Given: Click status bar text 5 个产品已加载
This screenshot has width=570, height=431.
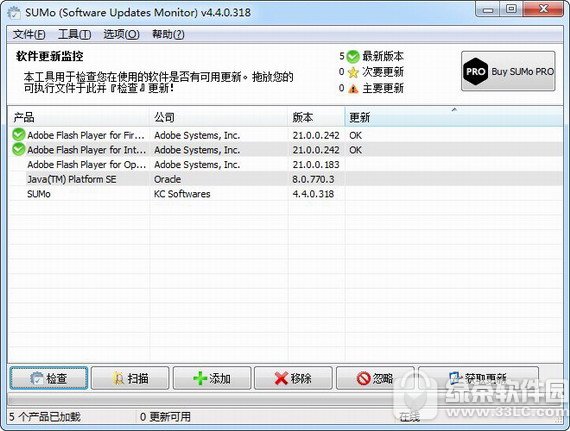Looking at the screenshot, I should pos(44,416).
